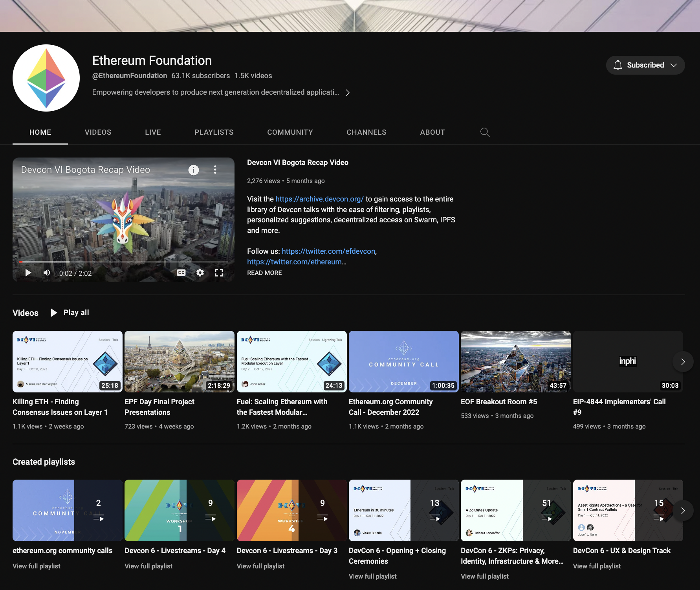Toggle closed captions (CC) button
Image resolution: width=700 pixels, height=590 pixels.
[181, 273]
